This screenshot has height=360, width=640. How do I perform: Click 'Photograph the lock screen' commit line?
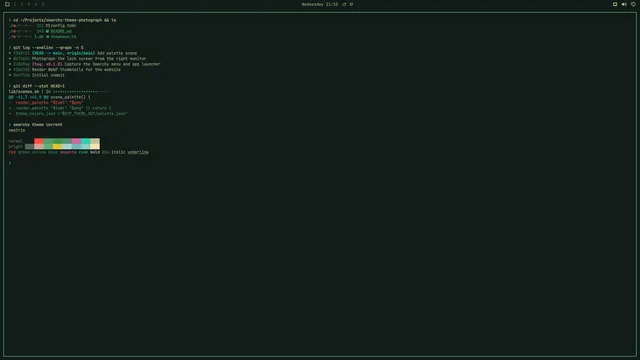(89, 58)
